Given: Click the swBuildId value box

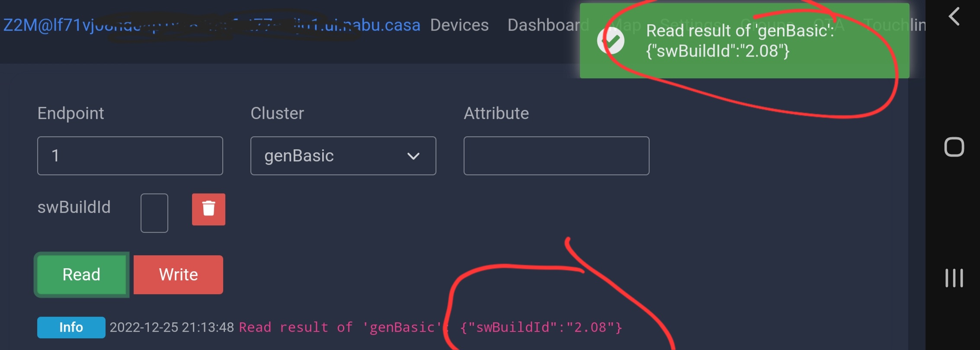Looking at the screenshot, I should click(x=154, y=213).
